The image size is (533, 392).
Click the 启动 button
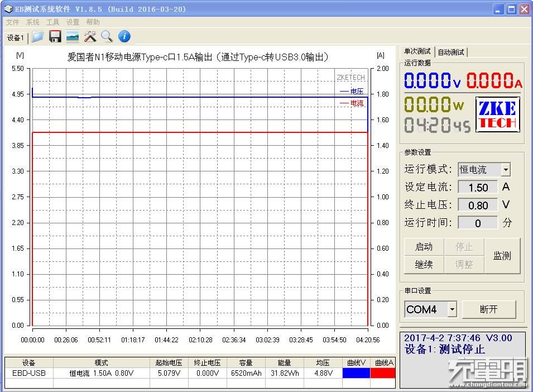[x=424, y=247]
